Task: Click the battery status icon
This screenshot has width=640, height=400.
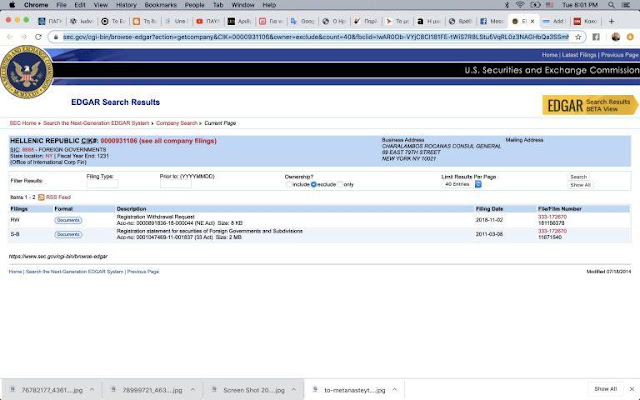Action: click(x=535, y=5)
